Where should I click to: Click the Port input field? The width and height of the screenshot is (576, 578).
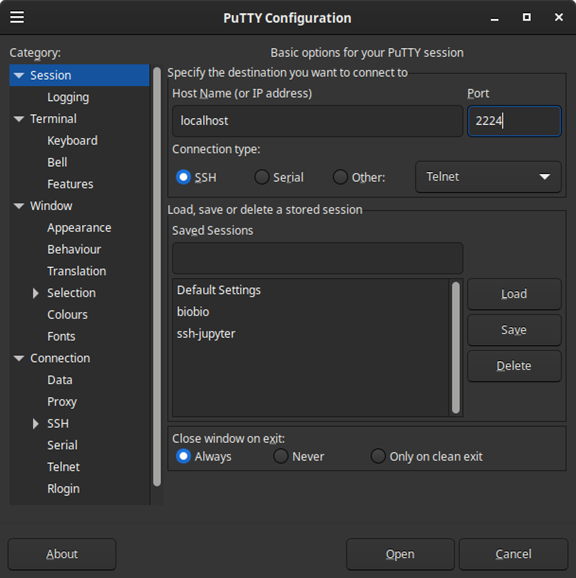514,121
